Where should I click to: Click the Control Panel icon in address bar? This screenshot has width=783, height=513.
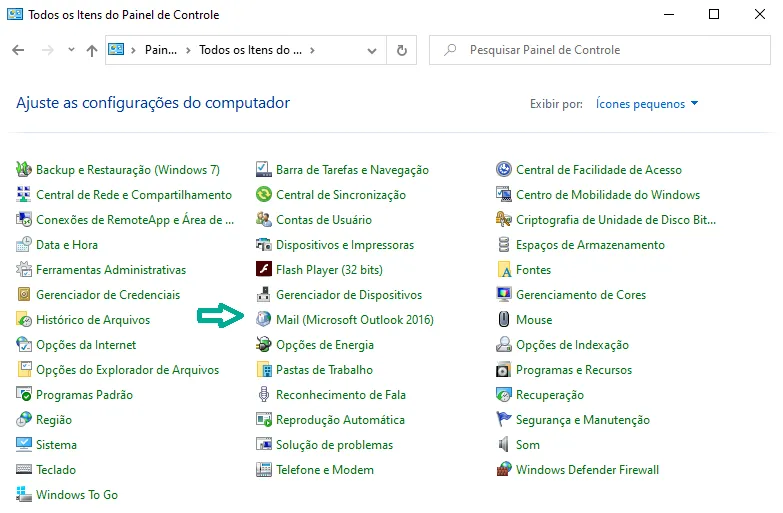(x=116, y=49)
